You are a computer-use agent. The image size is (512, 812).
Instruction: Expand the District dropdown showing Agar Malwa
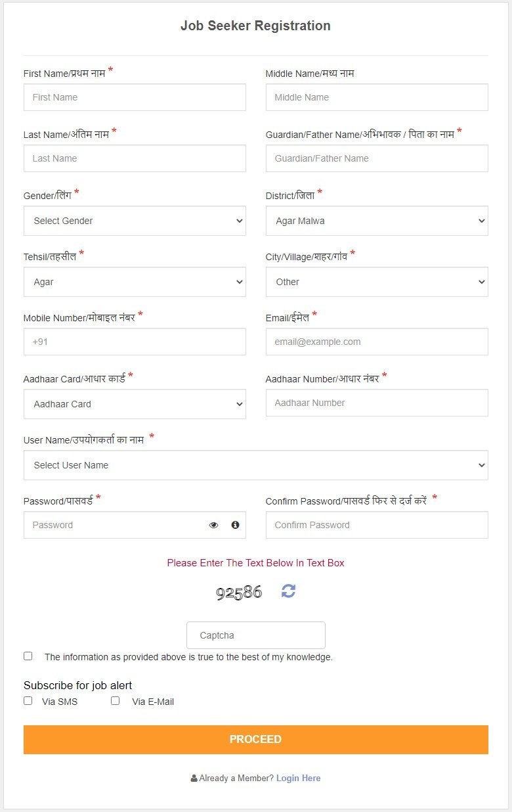[x=377, y=221]
